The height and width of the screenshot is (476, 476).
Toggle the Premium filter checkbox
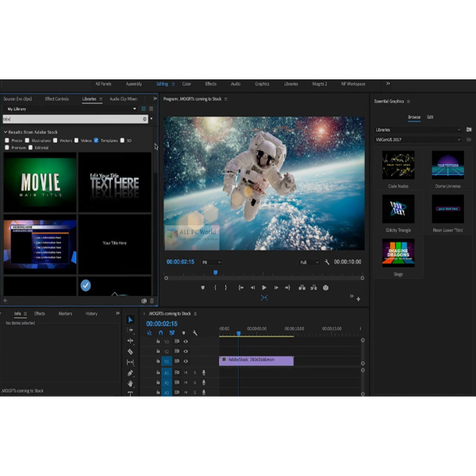point(7,148)
